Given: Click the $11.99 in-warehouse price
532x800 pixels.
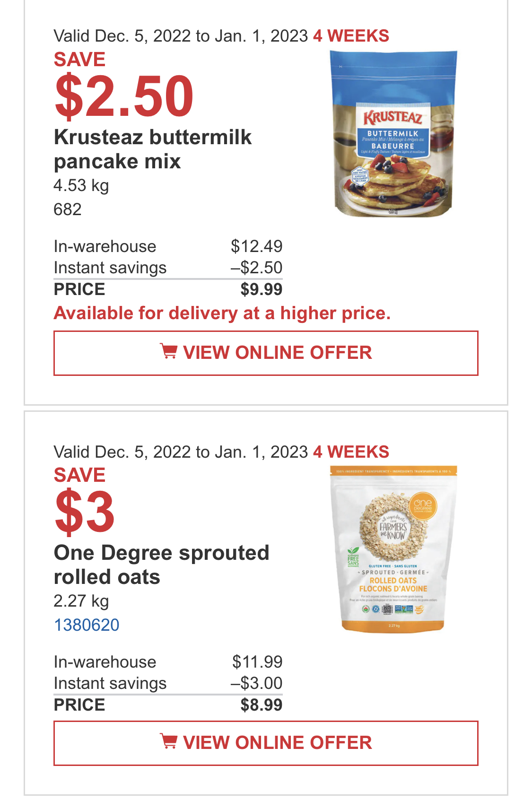Looking at the screenshot, I should 257,662.
